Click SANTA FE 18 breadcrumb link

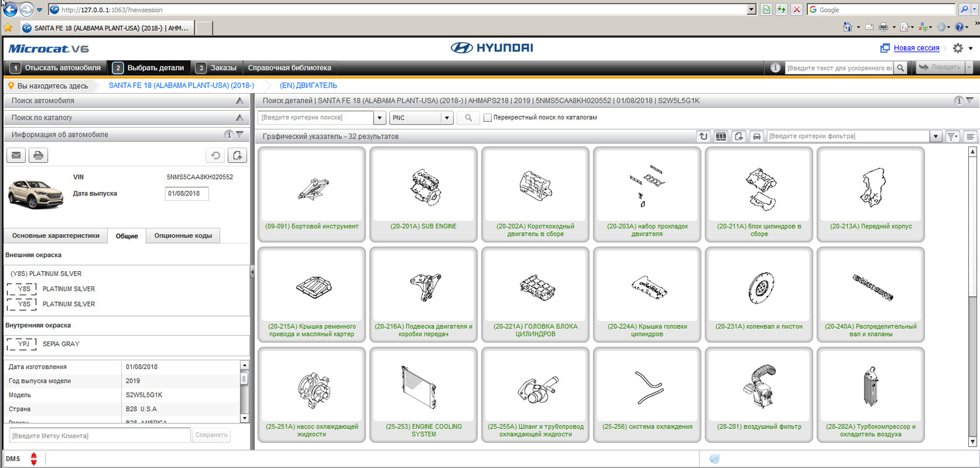point(181,86)
